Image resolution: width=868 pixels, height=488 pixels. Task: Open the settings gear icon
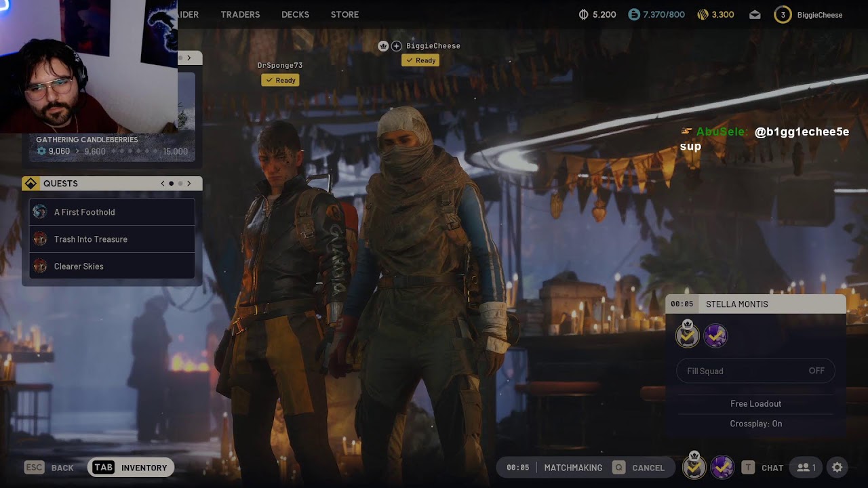(x=837, y=468)
